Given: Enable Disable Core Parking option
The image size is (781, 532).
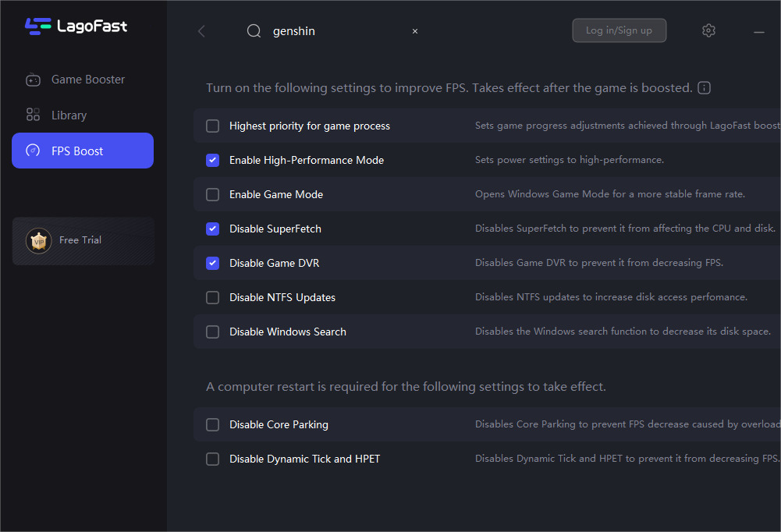Looking at the screenshot, I should tap(212, 425).
